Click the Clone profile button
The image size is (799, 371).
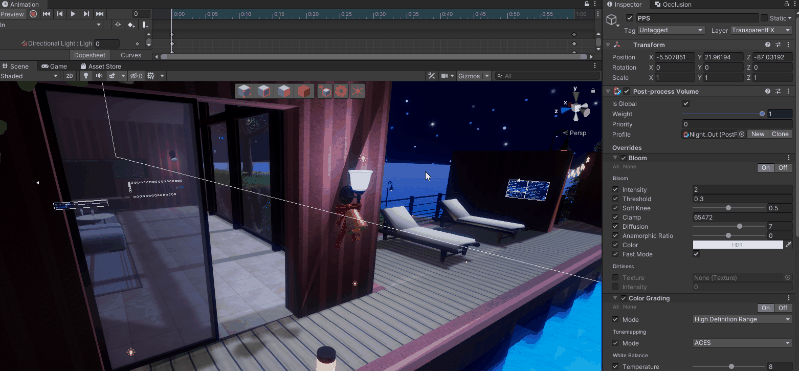point(780,134)
